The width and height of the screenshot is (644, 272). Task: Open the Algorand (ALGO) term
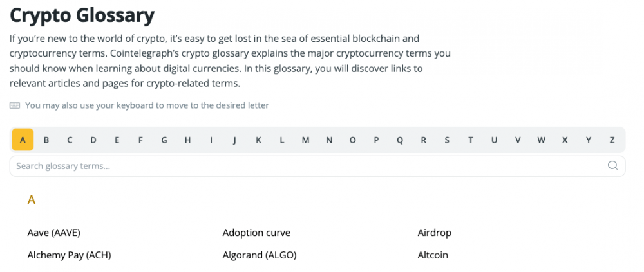tap(260, 255)
